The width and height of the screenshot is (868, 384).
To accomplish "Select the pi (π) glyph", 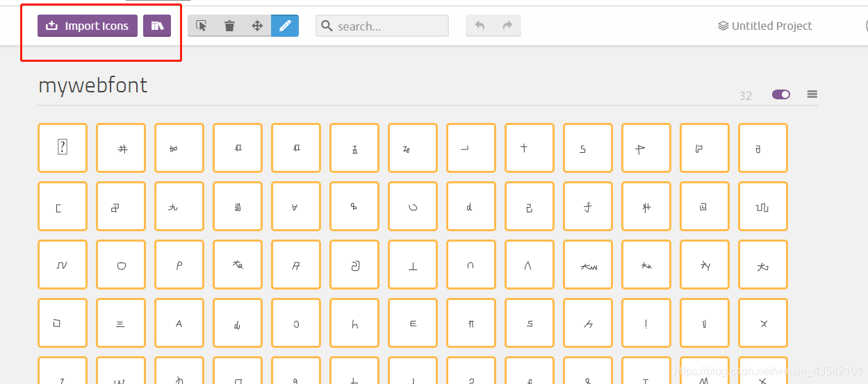I will [471, 323].
